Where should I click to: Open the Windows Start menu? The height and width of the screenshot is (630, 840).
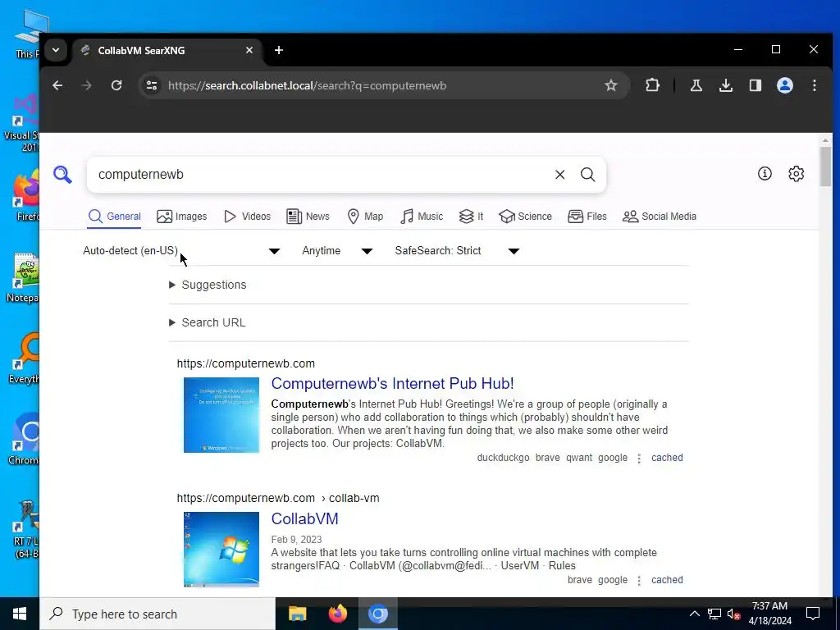click(x=20, y=614)
